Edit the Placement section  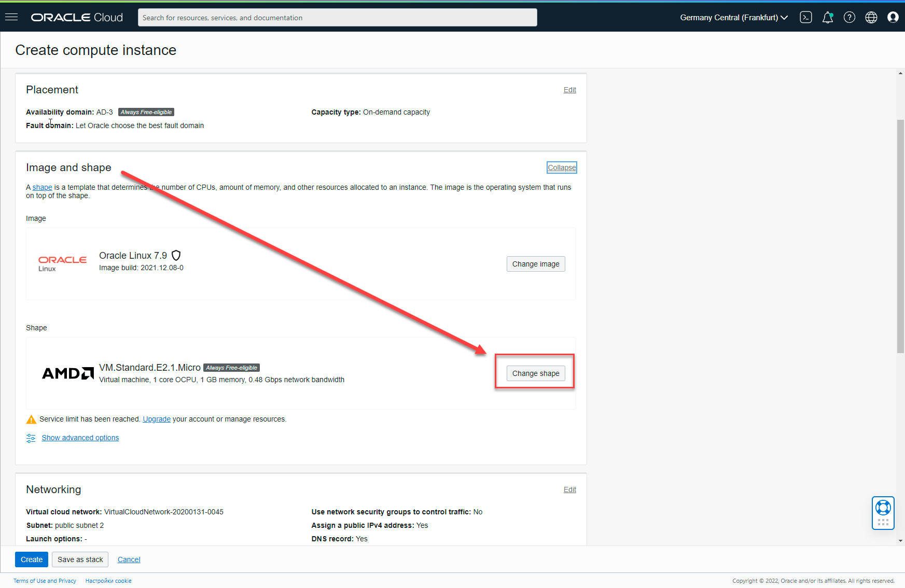570,90
